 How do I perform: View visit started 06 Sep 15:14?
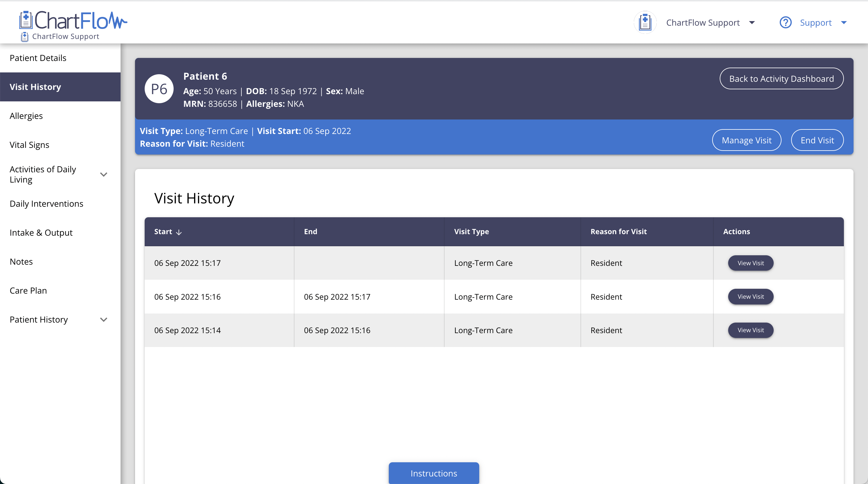750,330
